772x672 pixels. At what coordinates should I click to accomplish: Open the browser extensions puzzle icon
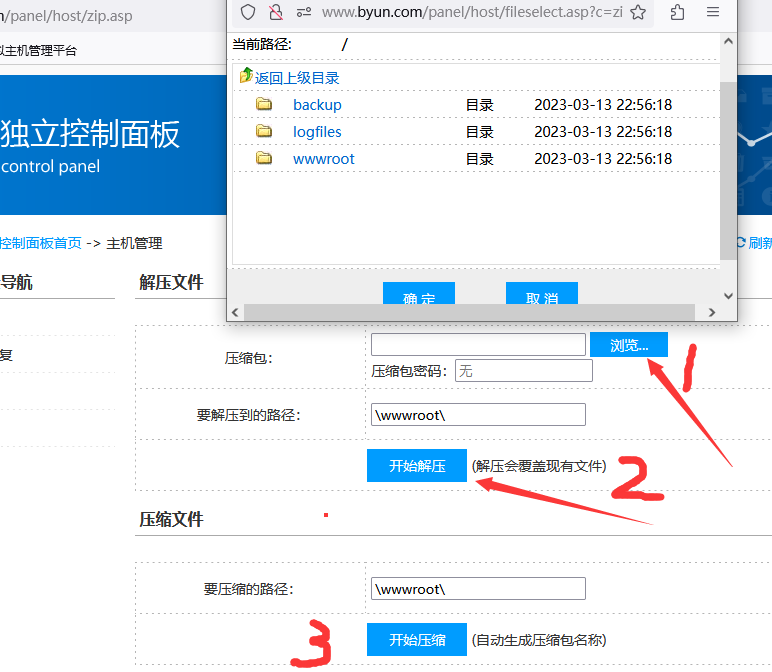pyautogui.click(x=678, y=12)
